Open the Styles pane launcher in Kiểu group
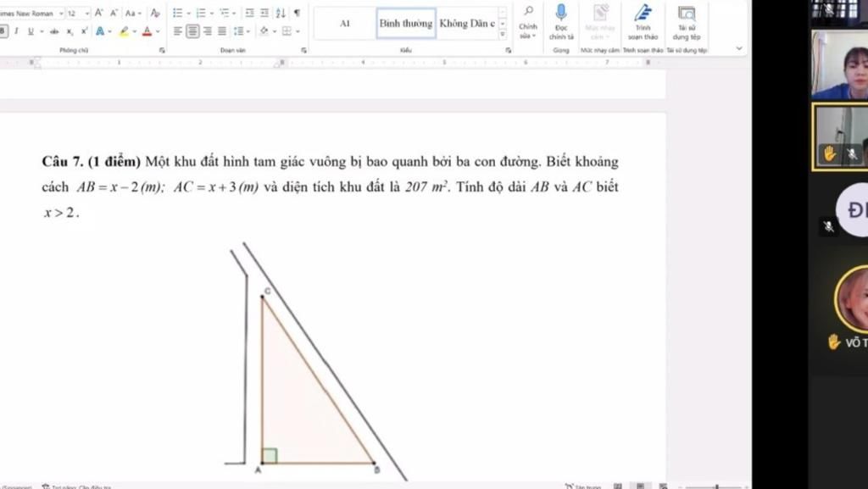Viewport: 868px width, 489px height. point(509,50)
